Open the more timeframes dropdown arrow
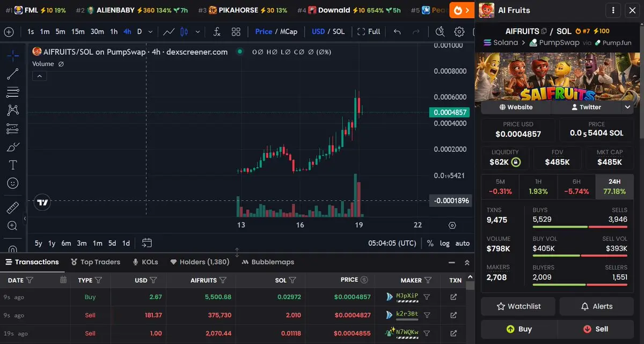 pos(150,32)
